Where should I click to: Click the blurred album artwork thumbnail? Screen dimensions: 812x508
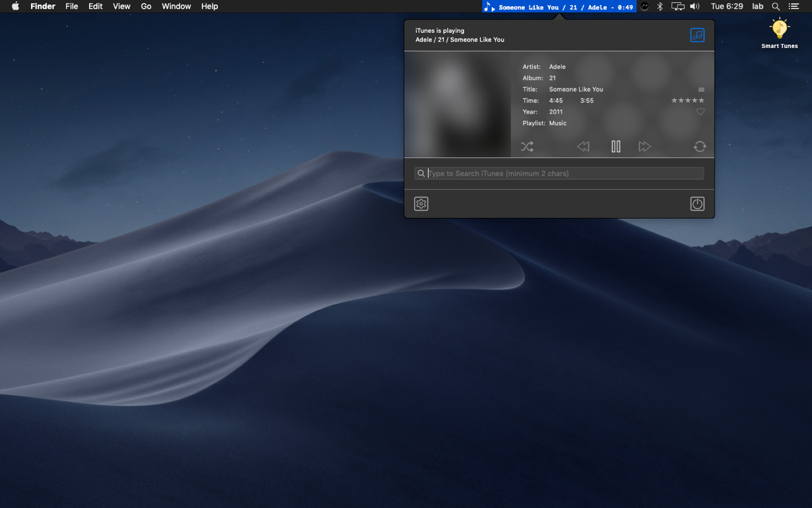click(x=457, y=104)
